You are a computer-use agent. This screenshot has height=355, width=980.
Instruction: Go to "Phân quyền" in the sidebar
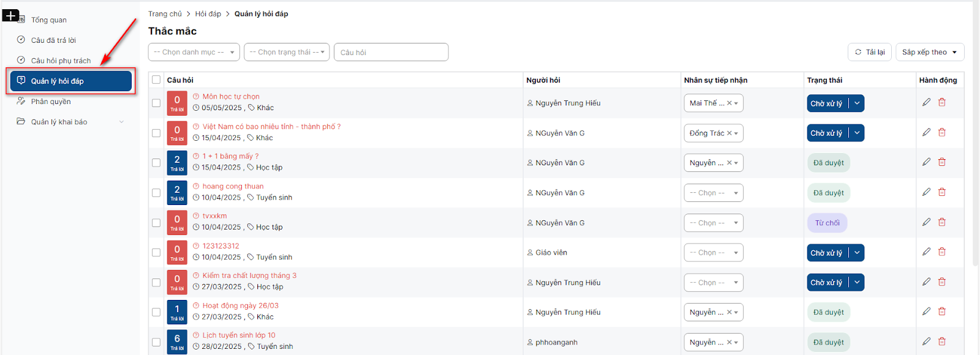[51, 102]
